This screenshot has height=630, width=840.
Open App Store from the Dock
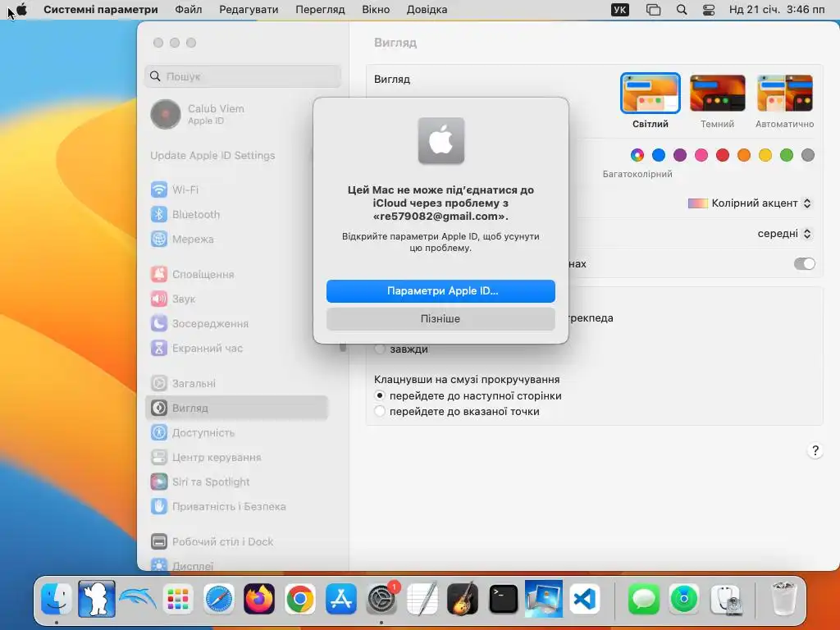340,598
